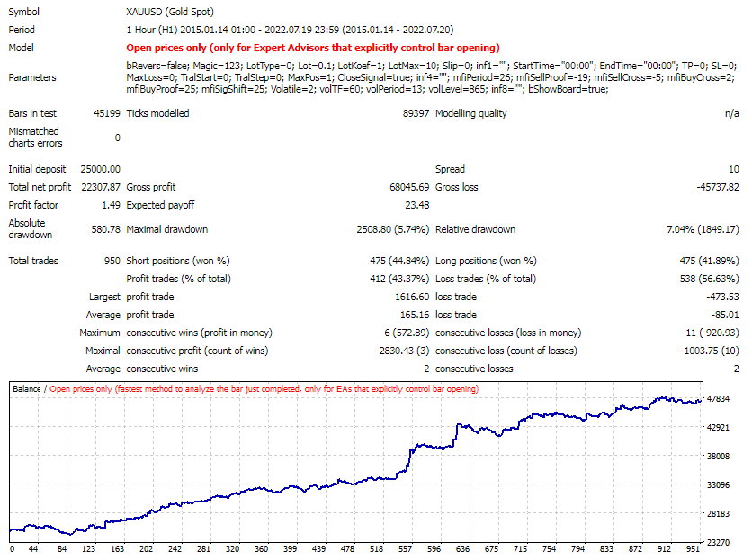Click the chart x-axis label 44
The image size is (752, 560).
[x=33, y=549]
